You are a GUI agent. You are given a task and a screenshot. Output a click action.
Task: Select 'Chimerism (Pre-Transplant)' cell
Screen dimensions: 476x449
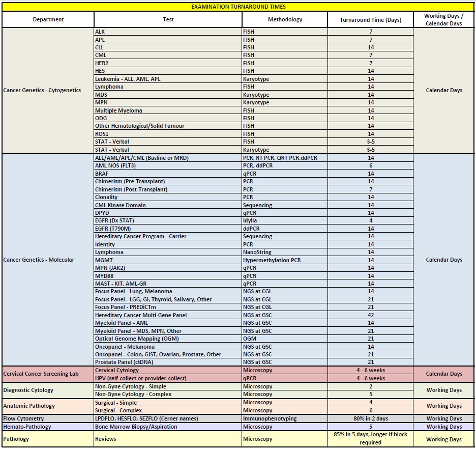(x=168, y=181)
